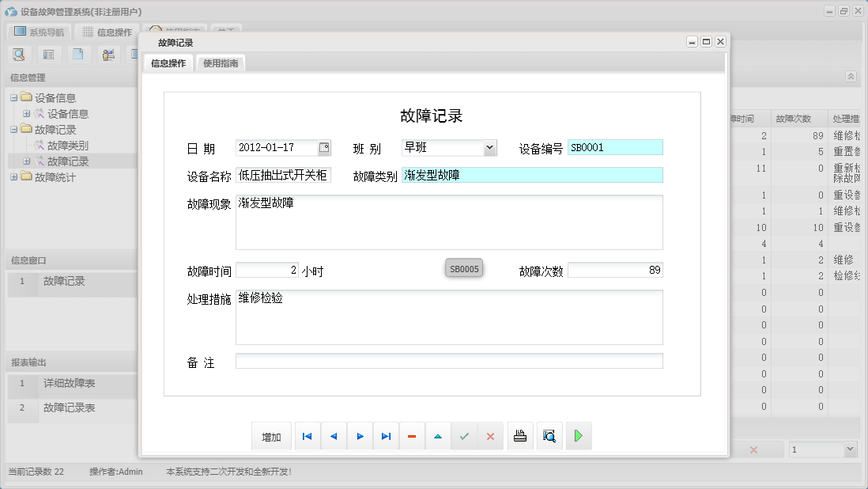
Task: Click the user management icon in the toolbar
Action: (x=108, y=54)
